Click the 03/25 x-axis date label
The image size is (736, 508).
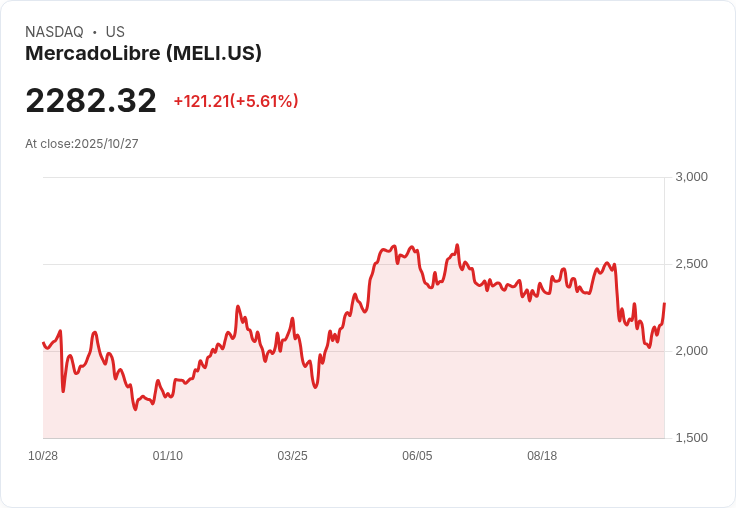(292, 456)
